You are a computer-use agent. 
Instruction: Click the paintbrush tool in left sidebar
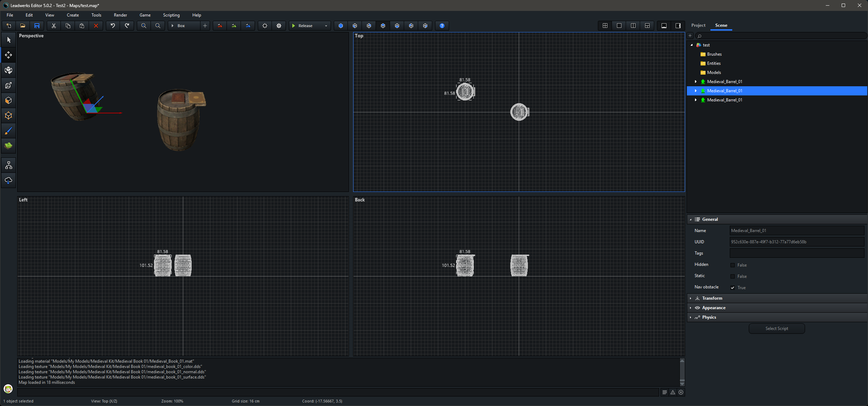pyautogui.click(x=8, y=131)
